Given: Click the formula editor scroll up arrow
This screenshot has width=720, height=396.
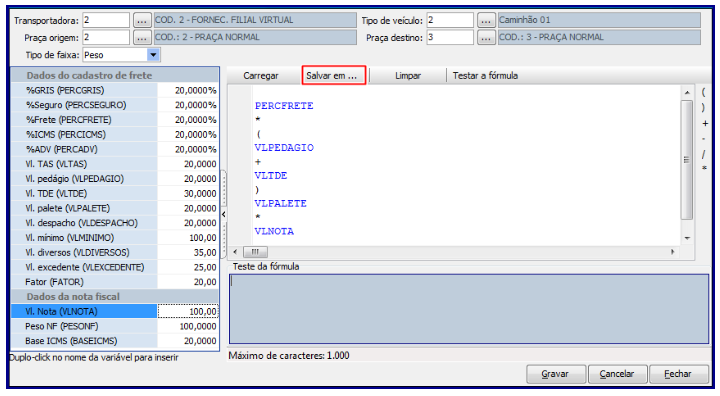Looking at the screenshot, I should (x=687, y=93).
